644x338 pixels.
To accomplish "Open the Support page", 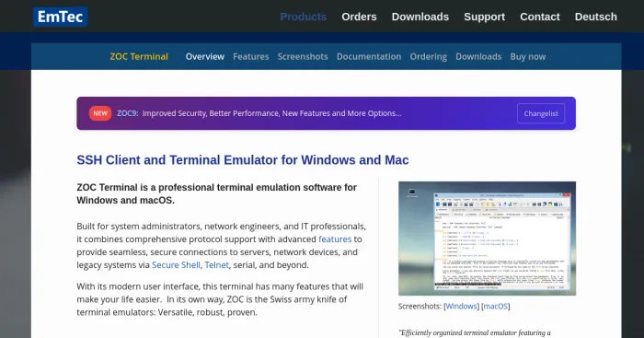I will point(484,17).
